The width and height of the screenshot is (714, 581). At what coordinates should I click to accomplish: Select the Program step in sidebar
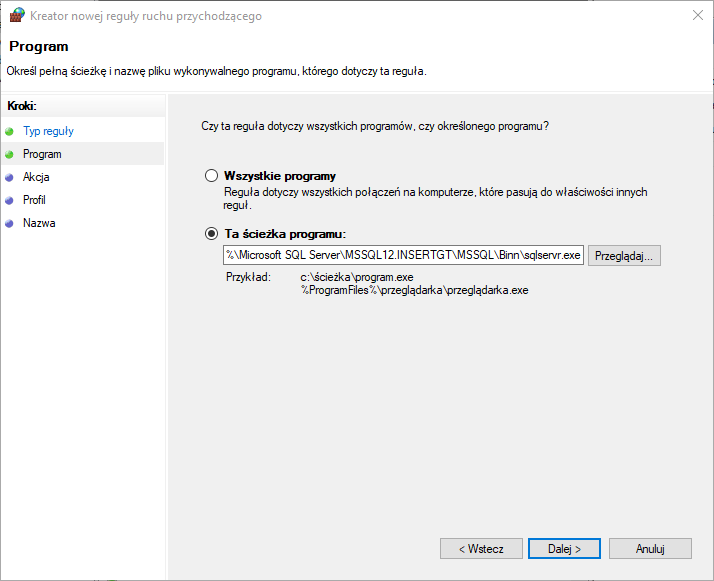coord(42,154)
